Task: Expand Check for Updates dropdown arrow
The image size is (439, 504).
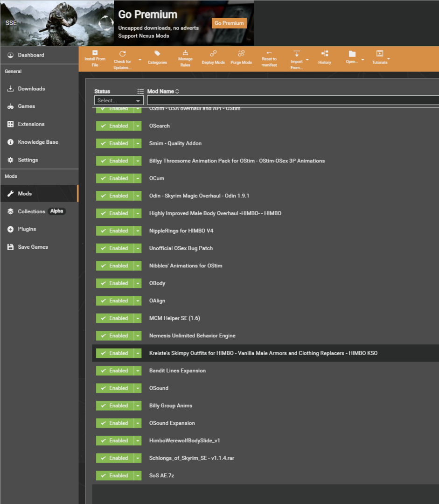Action: click(x=140, y=60)
